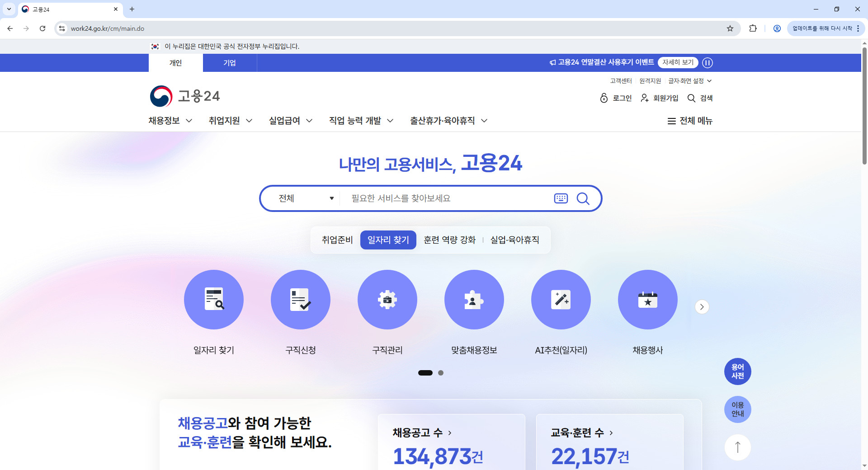Pause the 연말정산 event banner animation
The image size is (868, 470).
(707, 63)
